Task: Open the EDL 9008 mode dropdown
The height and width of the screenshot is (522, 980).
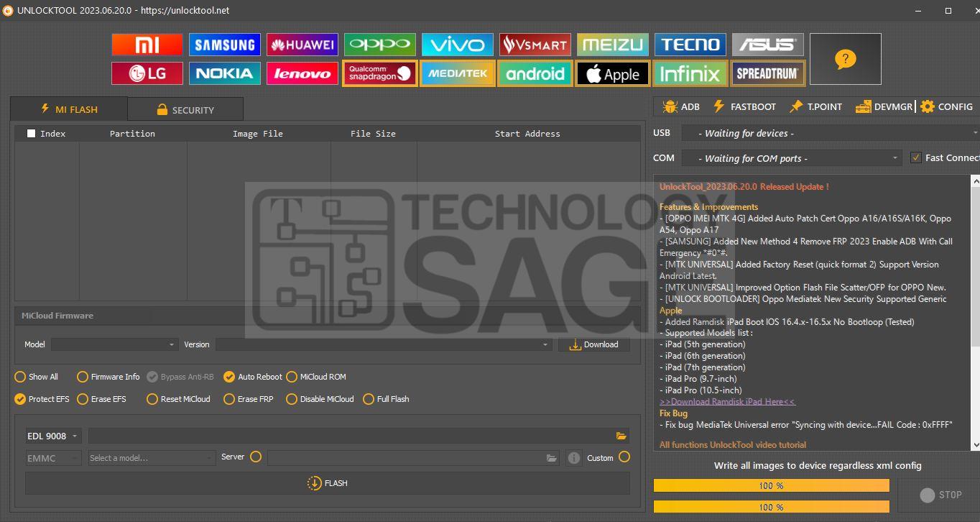Action: pos(53,436)
